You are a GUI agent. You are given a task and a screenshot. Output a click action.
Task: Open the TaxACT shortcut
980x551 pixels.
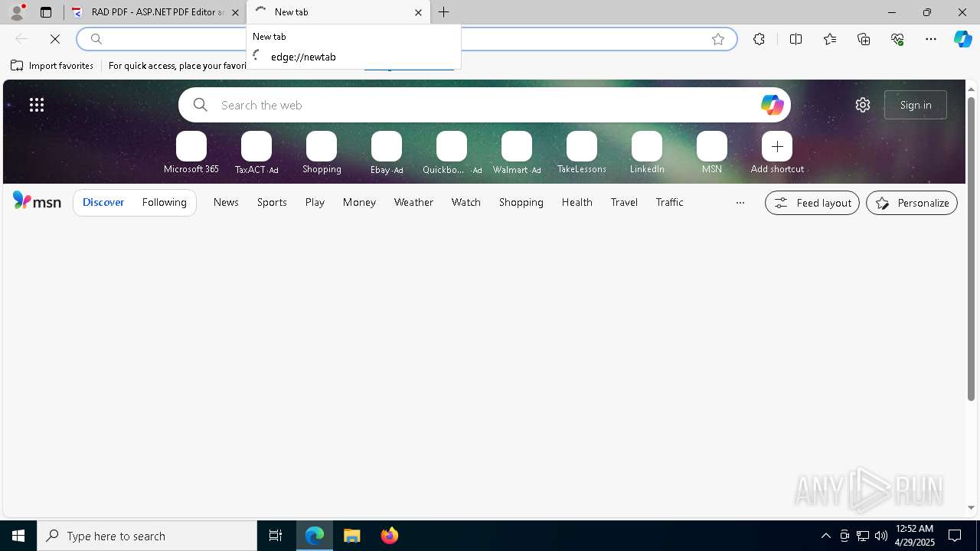click(x=256, y=153)
